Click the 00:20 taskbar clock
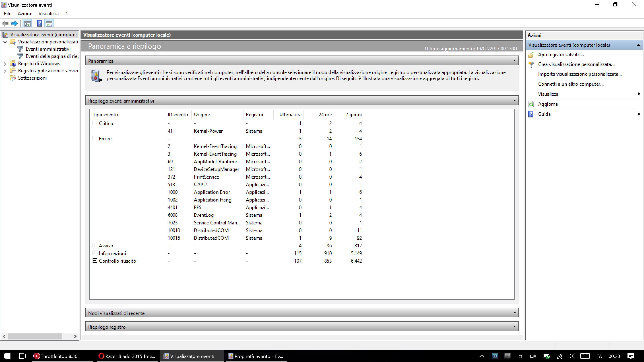This screenshot has width=644, height=362. (614, 356)
